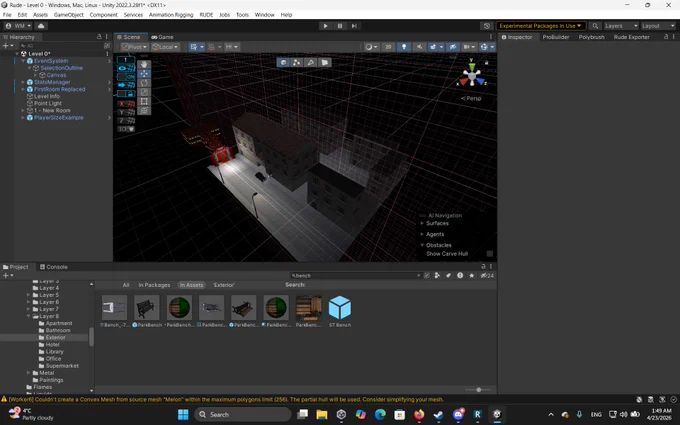Open Experimental Packages In Use dropdown
This screenshot has width=680, height=425.
point(540,26)
